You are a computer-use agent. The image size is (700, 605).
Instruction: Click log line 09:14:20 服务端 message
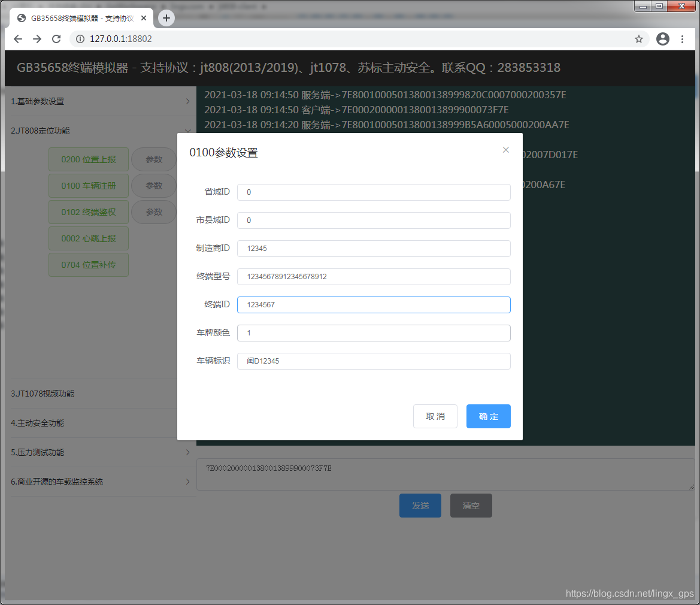(x=387, y=125)
